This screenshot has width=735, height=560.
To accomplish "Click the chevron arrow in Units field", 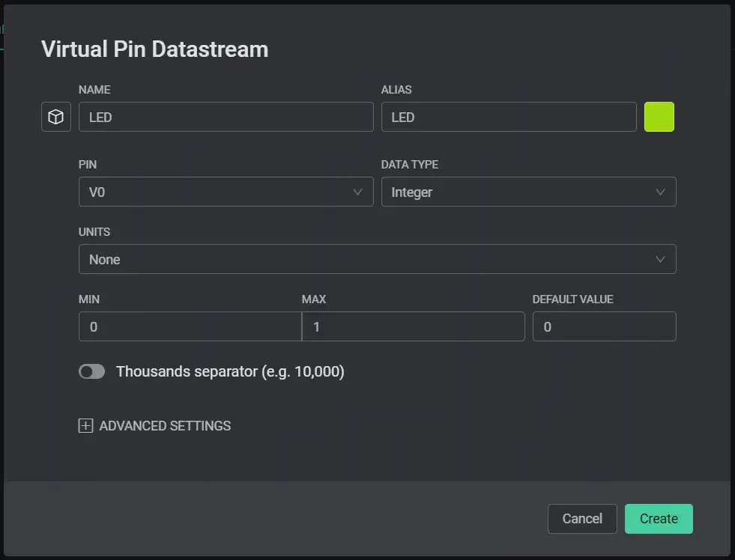I will 661,259.
